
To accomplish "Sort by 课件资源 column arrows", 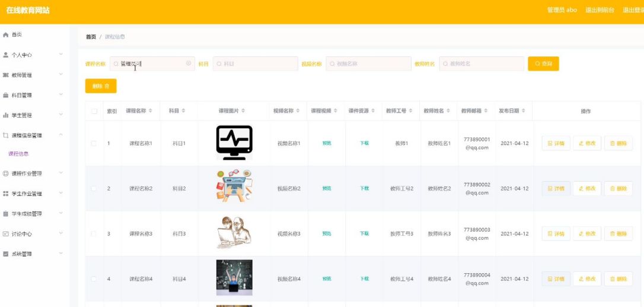I will (374, 111).
